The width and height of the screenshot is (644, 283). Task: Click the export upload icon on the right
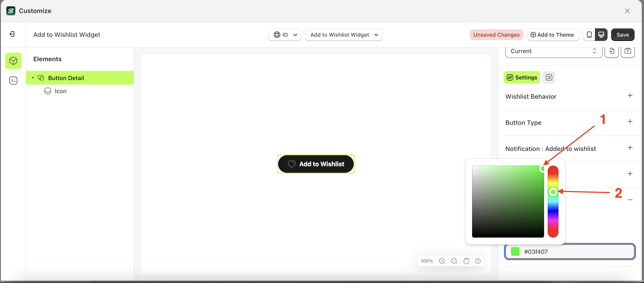628,52
